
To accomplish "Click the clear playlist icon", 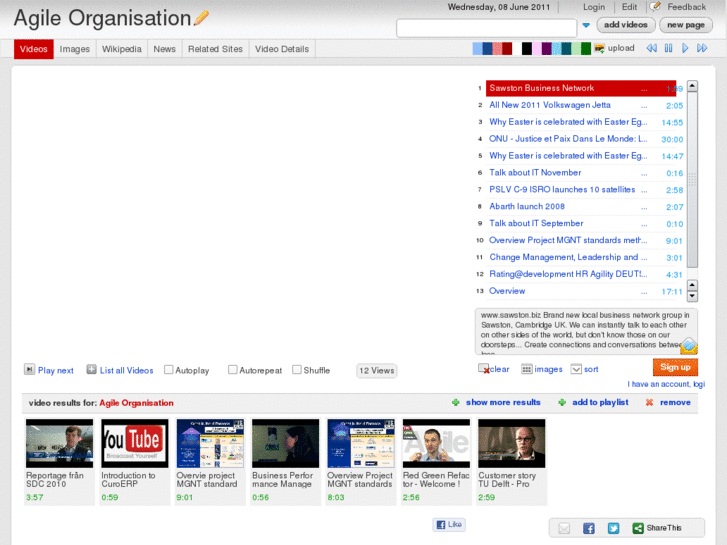I will tap(484, 369).
